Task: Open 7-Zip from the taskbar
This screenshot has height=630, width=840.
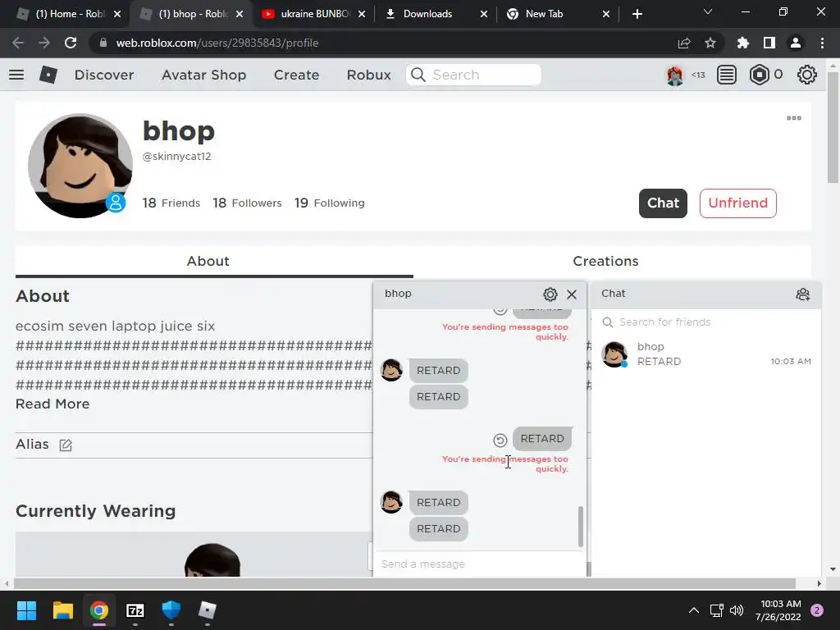Action: coord(135,610)
